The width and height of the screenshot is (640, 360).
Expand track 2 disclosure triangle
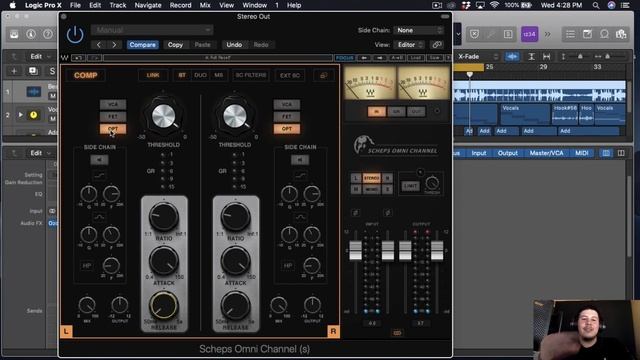[20, 115]
